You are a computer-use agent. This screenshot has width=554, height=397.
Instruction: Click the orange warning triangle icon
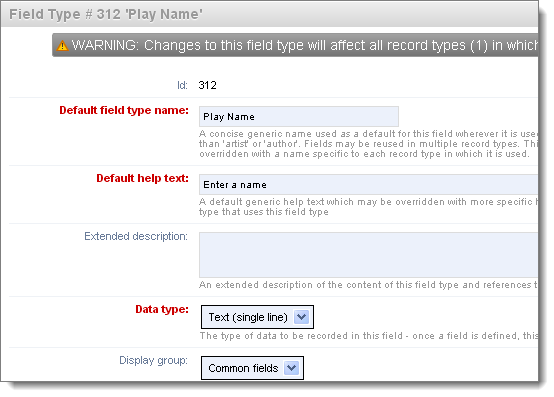click(x=63, y=46)
